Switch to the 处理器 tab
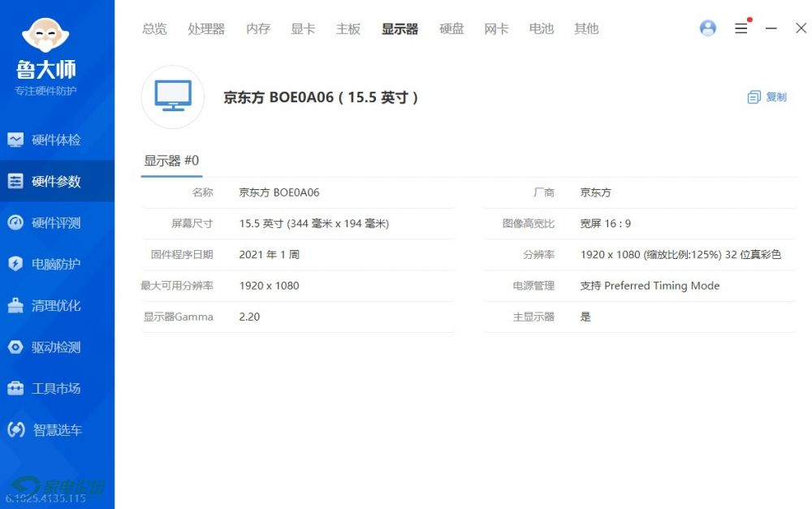The image size is (812, 509). pyautogui.click(x=206, y=29)
